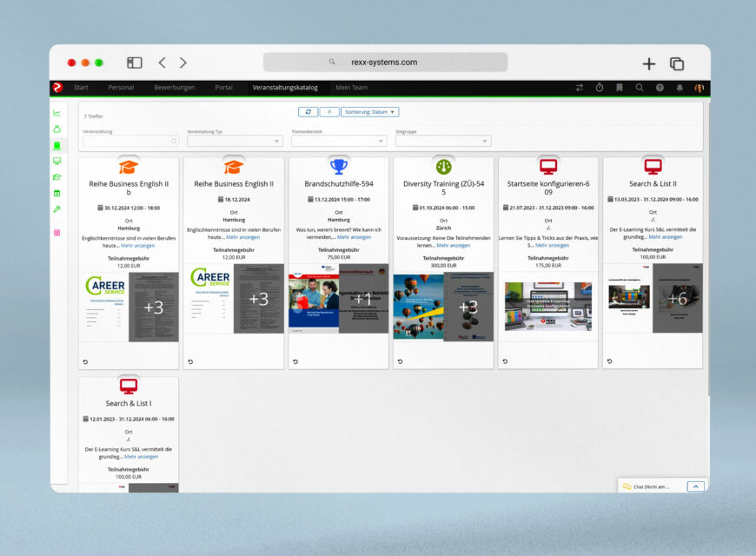Open notifications bell icon

[x=680, y=88]
